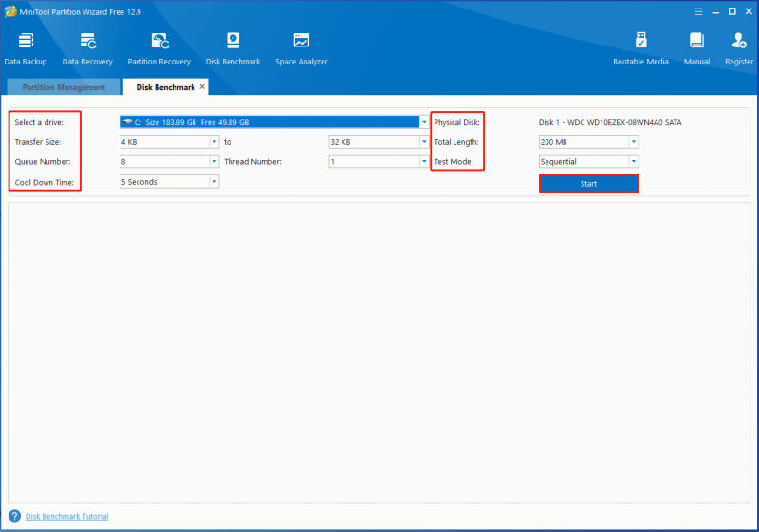Click the Transfer Size label
The width and height of the screenshot is (759, 532).
(x=38, y=142)
